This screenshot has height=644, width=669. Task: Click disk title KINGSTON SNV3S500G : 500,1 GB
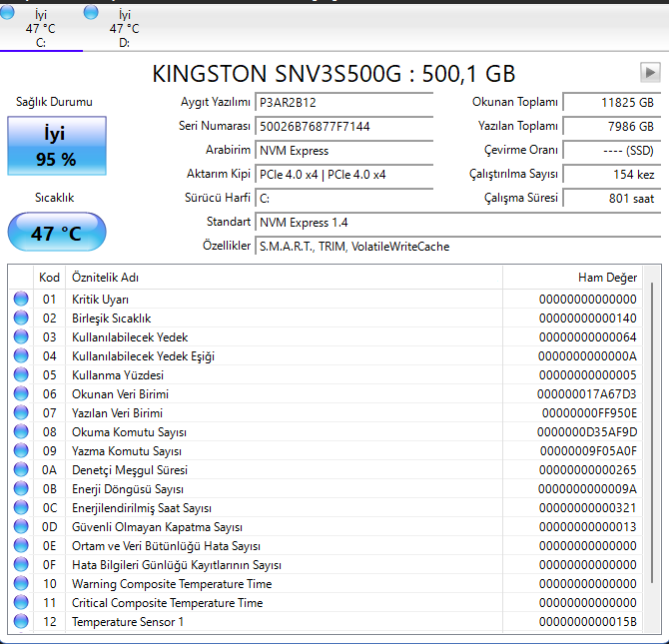pyautogui.click(x=334, y=74)
